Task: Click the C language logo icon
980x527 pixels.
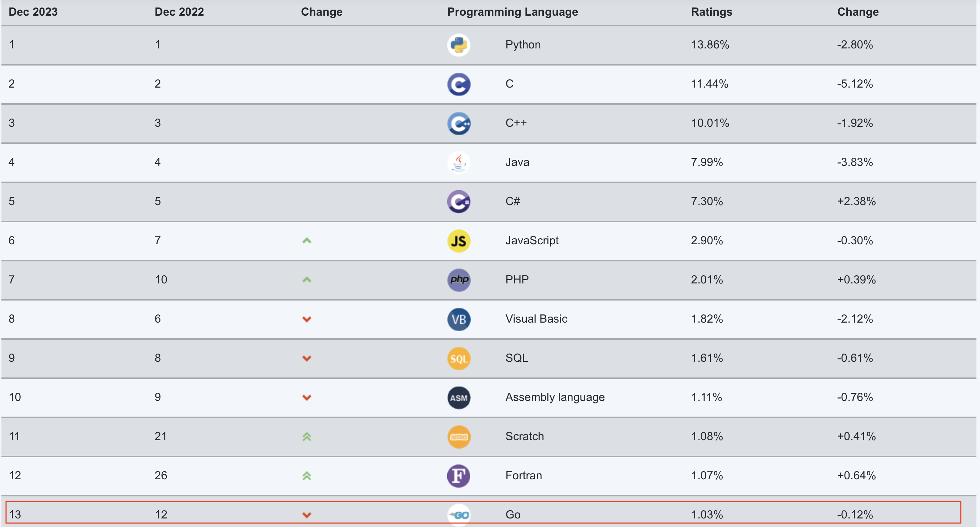Action: (x=458, y=84)
